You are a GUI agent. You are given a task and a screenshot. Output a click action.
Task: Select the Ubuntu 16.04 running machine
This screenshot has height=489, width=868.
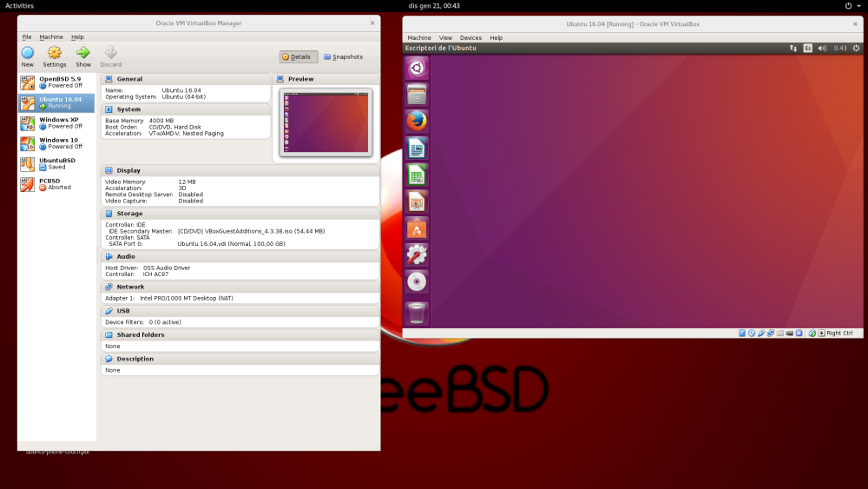[x=56, y=103]
